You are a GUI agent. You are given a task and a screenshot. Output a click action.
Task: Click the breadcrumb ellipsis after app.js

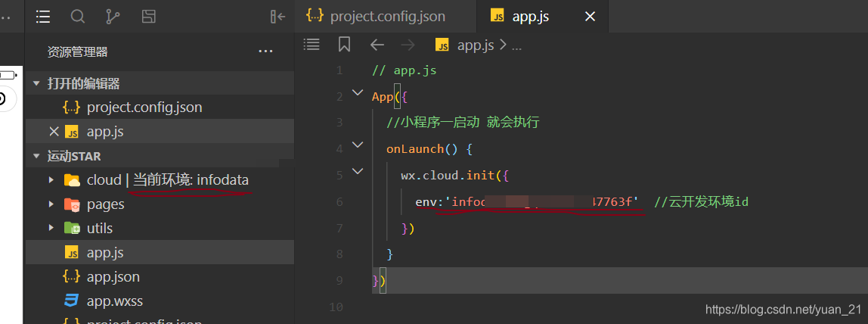[516, 47]
